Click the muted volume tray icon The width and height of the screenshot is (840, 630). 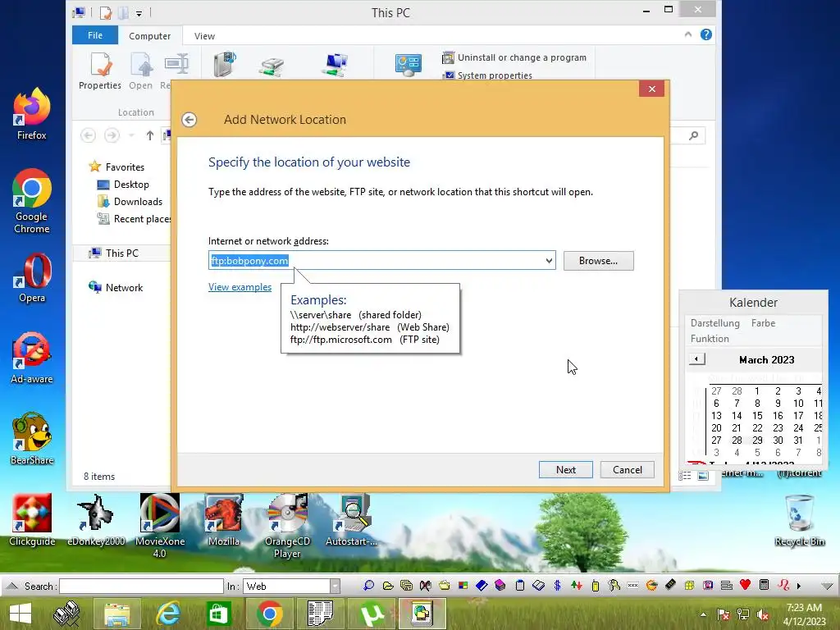(x=764, y=615)
